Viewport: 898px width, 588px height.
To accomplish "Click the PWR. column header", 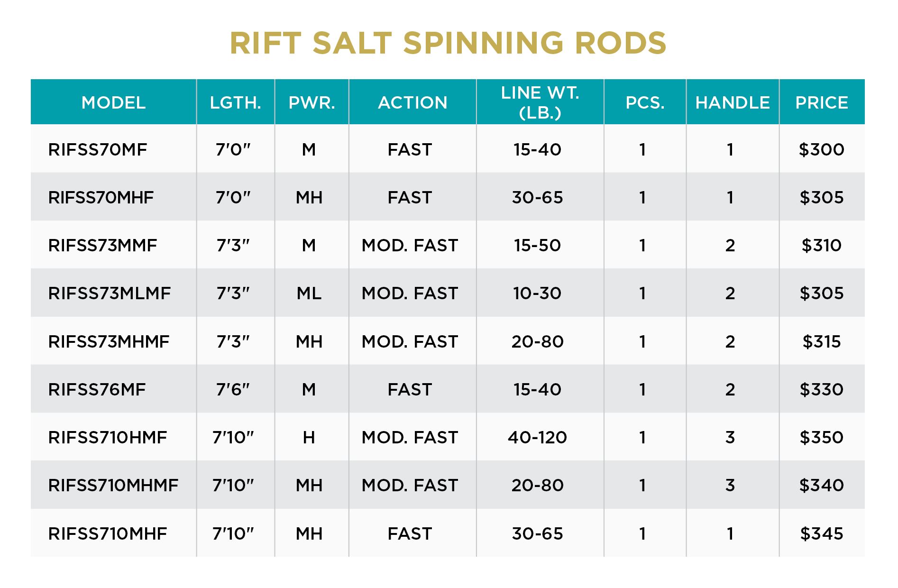I will [x=312, y=102].
